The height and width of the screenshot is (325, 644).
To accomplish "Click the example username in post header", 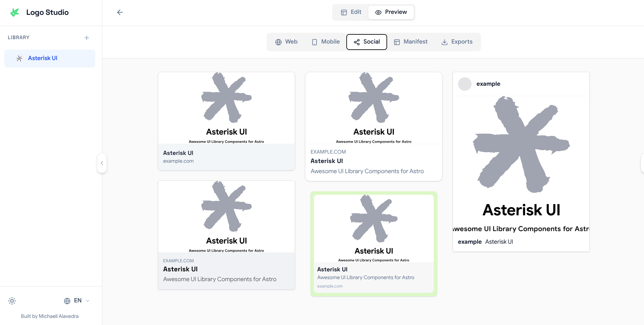I will tap(488, 84).
